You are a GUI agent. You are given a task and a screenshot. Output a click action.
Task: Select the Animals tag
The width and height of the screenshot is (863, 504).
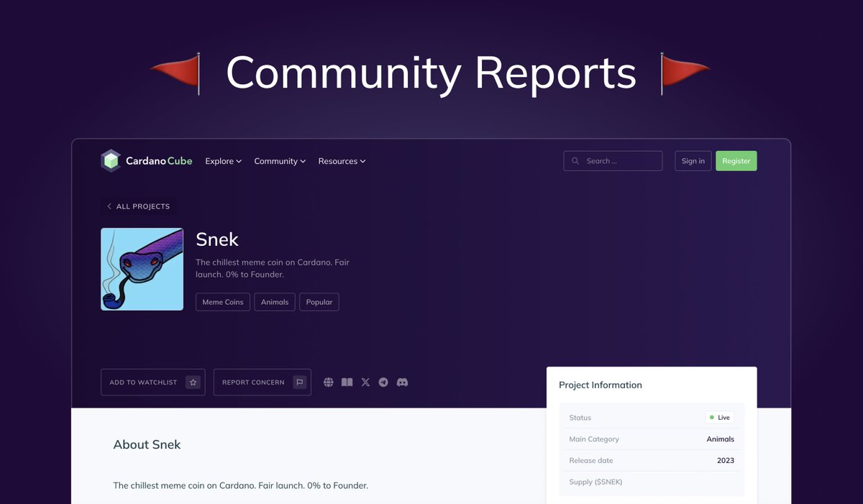click(x=275, y=302)
